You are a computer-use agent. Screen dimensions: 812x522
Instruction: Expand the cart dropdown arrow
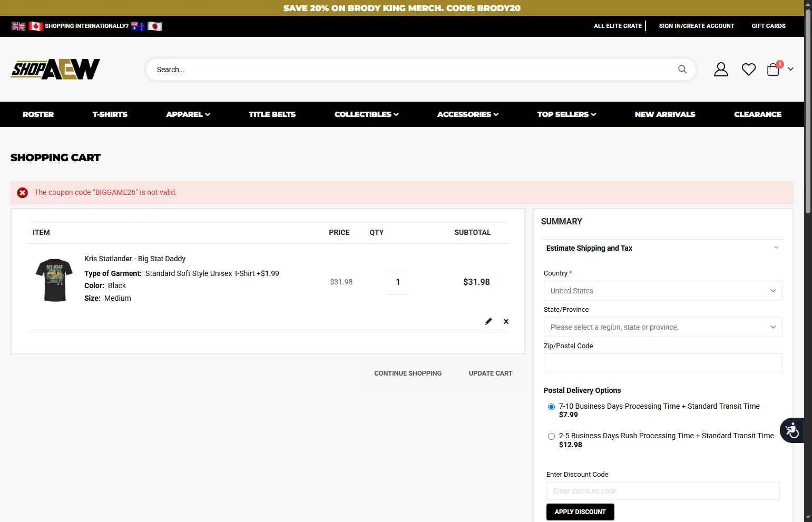[790, 69]
